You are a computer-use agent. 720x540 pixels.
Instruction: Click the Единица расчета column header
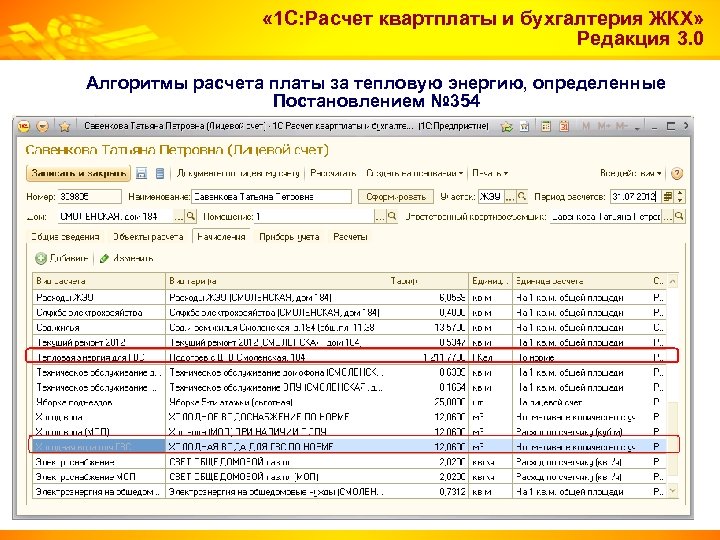[x=581, y=281]
